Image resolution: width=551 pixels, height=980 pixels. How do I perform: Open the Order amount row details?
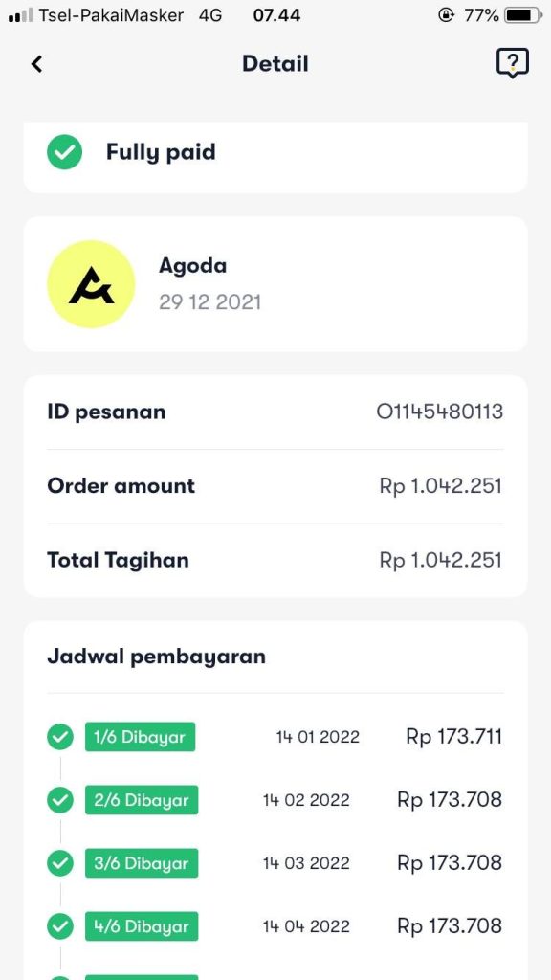pos(275,486)
